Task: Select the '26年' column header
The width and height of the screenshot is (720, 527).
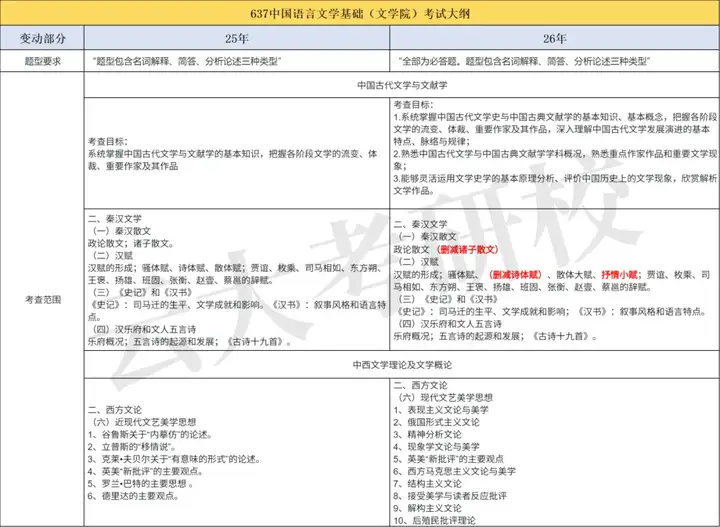Action: pyautogui.click(x=555, y=39)
